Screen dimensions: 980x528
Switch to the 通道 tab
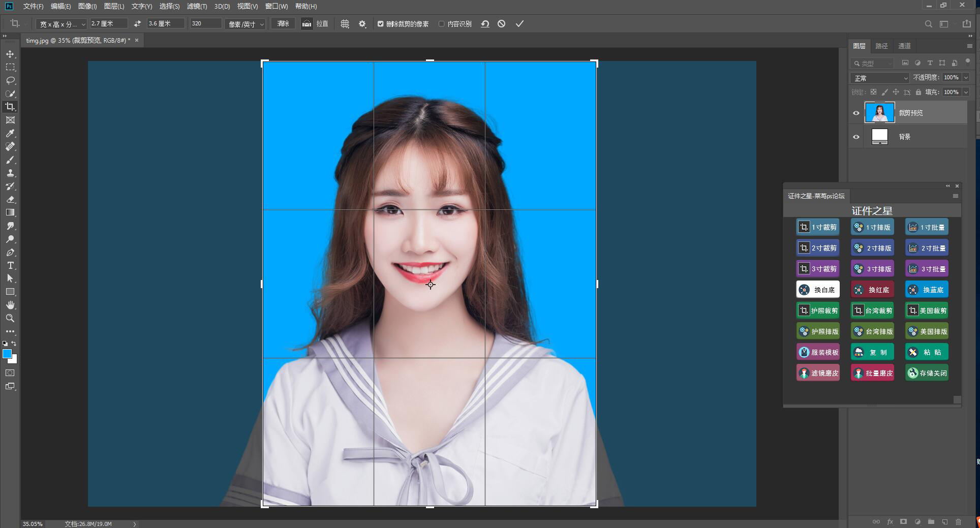[905, 46]
